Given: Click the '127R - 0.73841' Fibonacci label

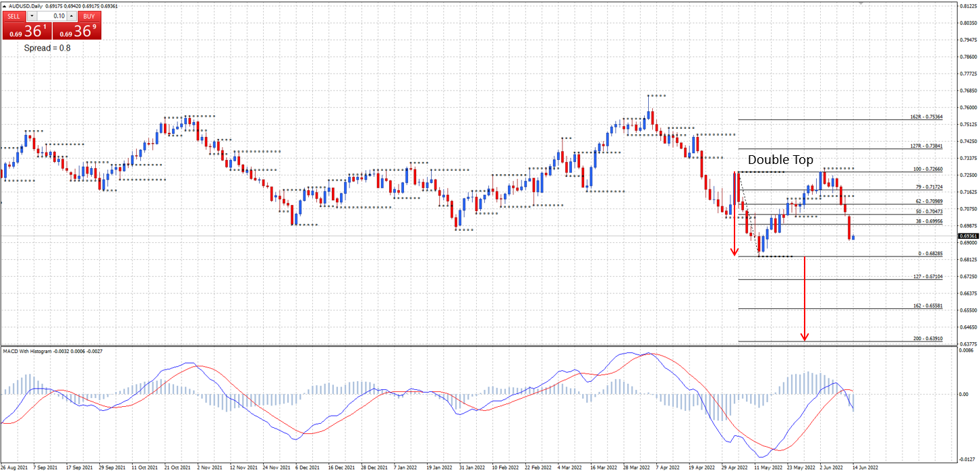Looking at the screenshot, I should (926, 146).
